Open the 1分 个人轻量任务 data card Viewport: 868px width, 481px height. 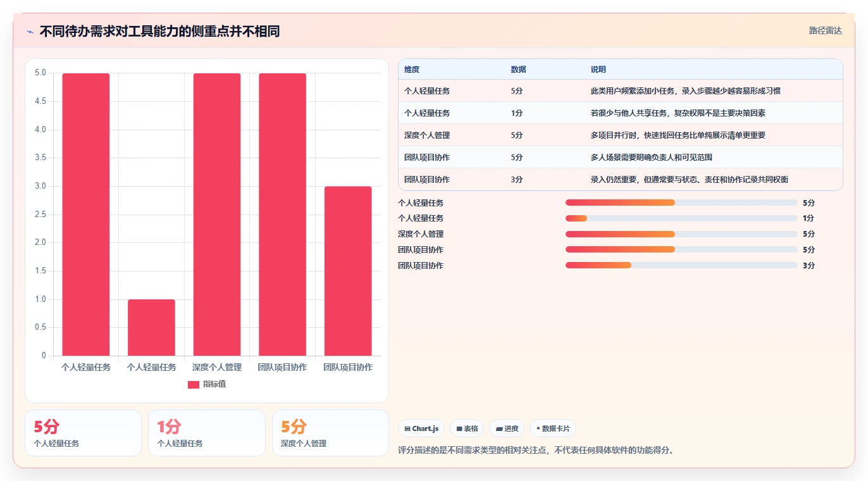tap(207, 433)
